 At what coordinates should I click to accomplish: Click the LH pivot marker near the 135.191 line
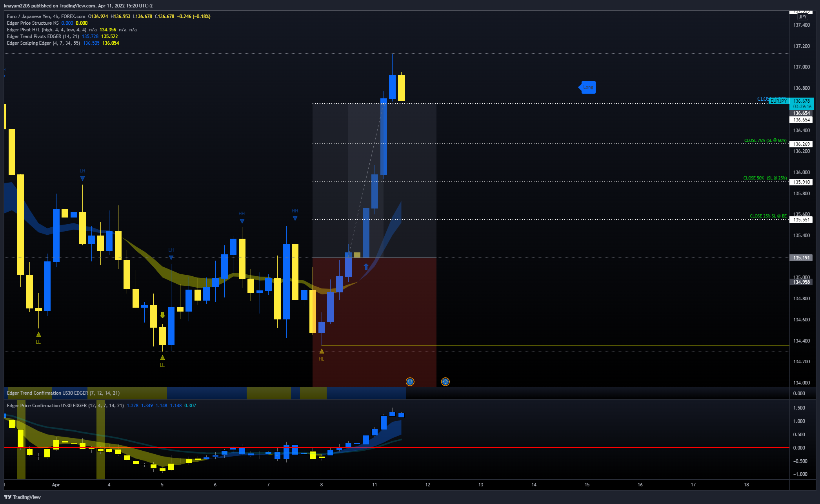(x=171, y=257)
